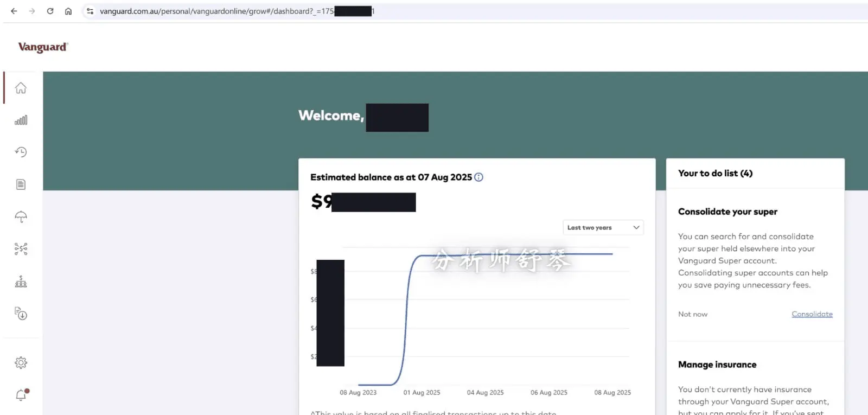The width and height of the screenshot is (868, 415).
Task: Click the 06 Aug 2025 chart axis label
Action: tap(549, 392)
